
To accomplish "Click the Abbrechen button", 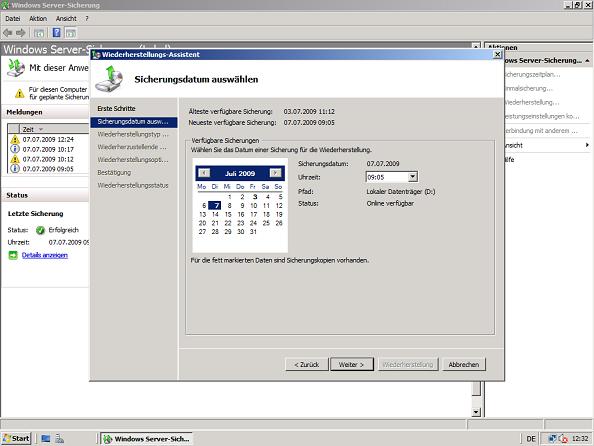I will tap(464, 365).
